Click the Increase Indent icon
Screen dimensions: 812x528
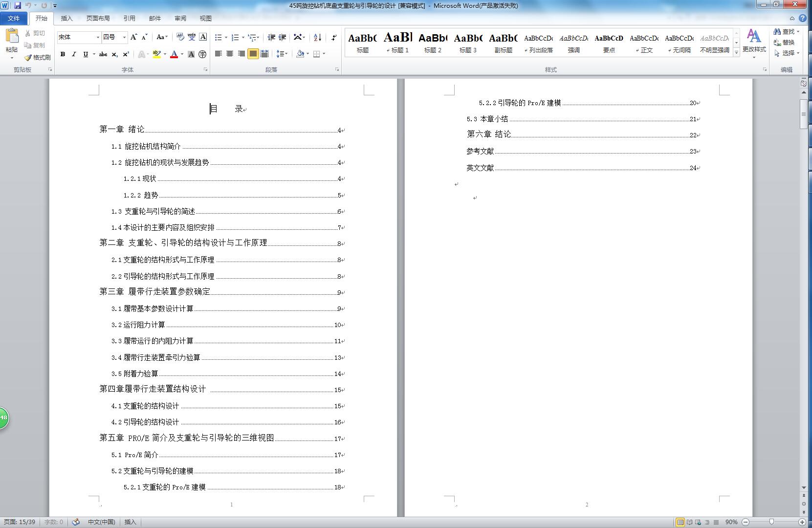(x=282, y=37)
